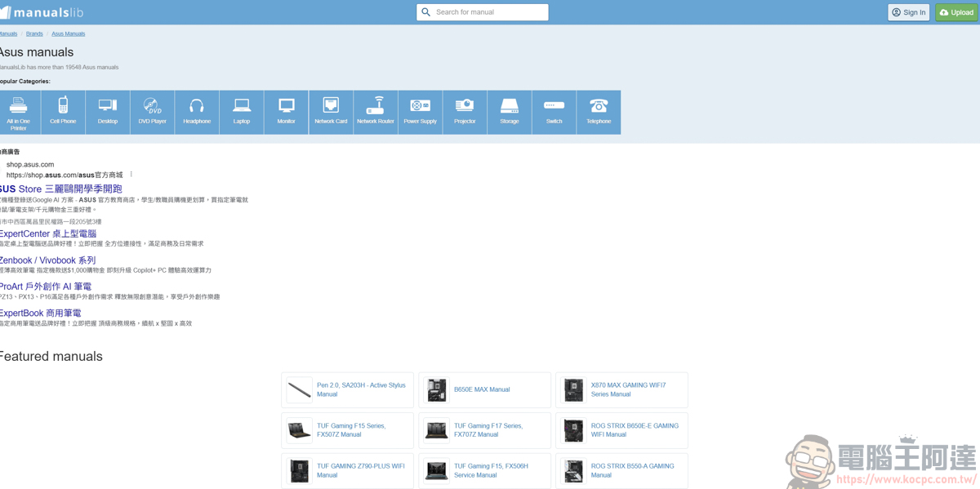
Task: Open ExpertCenter desktop ad link
Action: [x=48, y=233]
